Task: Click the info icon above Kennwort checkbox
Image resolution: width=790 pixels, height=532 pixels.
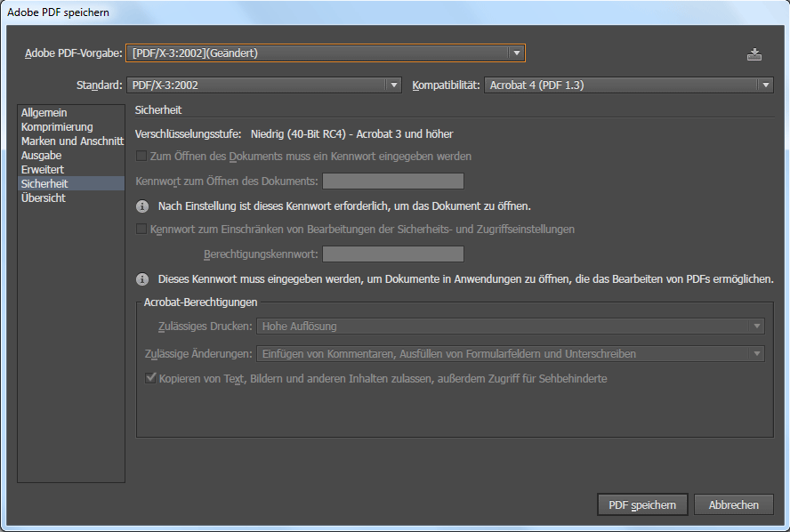Action: (x=141, y=206)
